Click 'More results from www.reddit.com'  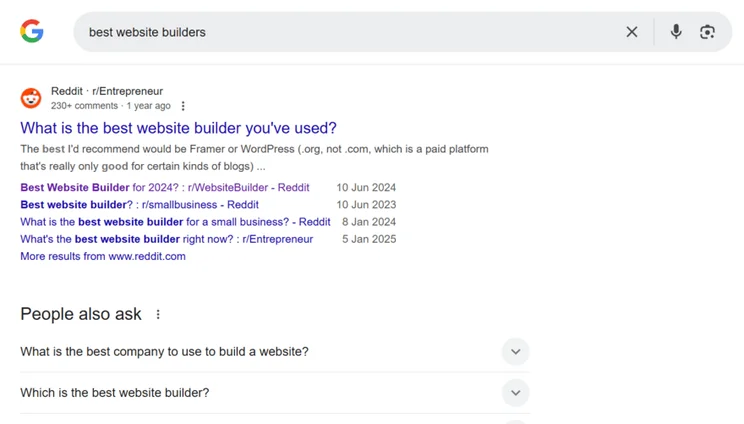(x=103, y=256)
